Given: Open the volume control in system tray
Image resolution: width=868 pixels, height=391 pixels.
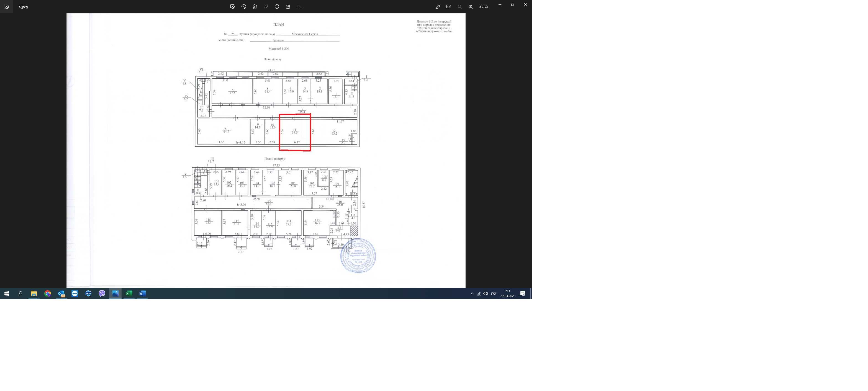Looking at the screenshot, I should click(485, 294).
